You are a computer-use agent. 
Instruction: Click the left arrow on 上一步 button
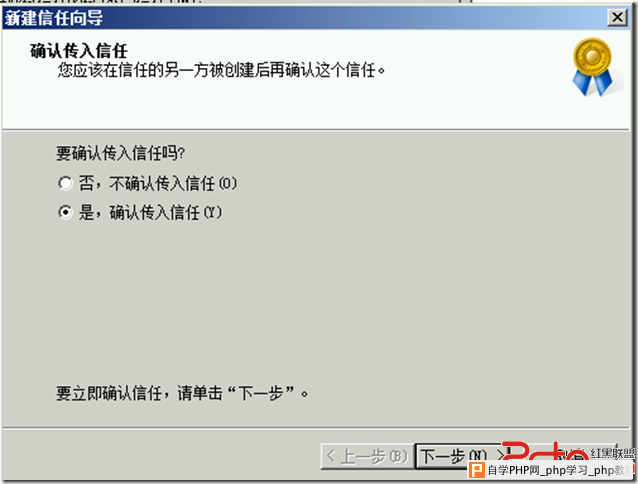click(331, 456)
